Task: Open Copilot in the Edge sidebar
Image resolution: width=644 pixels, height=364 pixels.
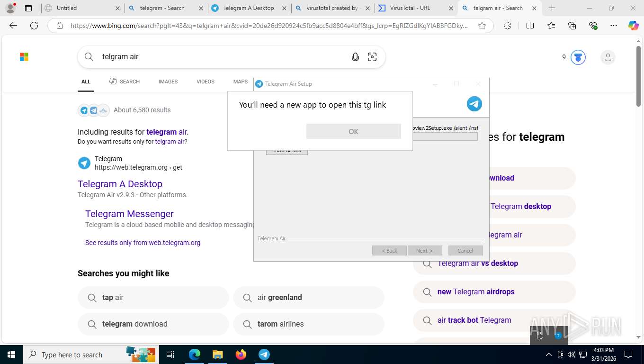Action: [x=634, y=26]
